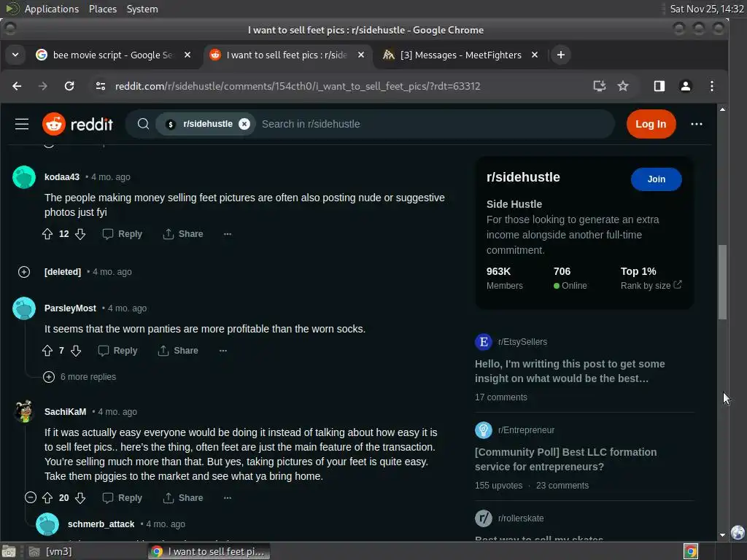The image size is (747, 560).
Task: Open the Best LLC formation poll post
Action: pos(565,459)
